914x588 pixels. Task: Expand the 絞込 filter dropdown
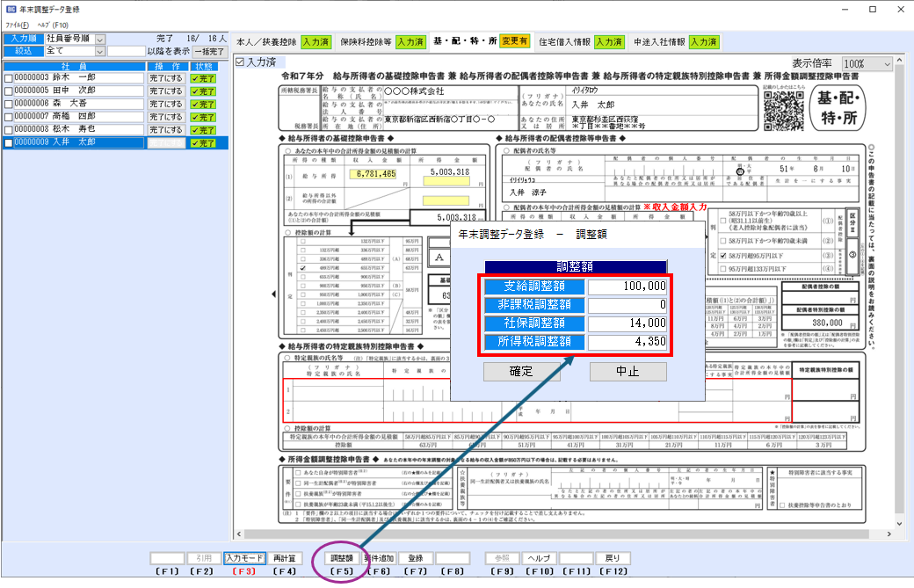click(99, 52)
